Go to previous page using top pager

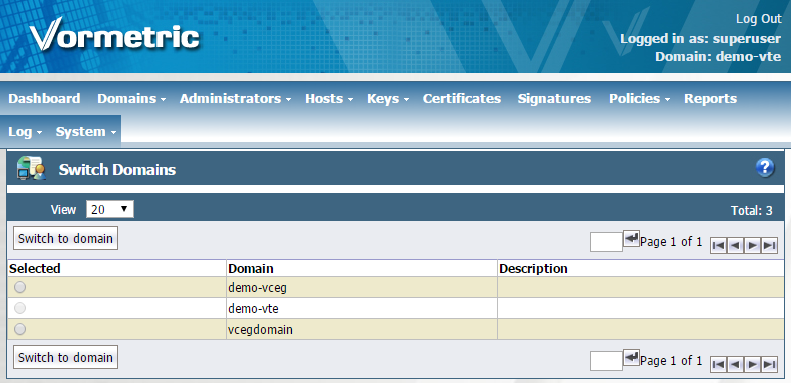(x=735, y=246)
